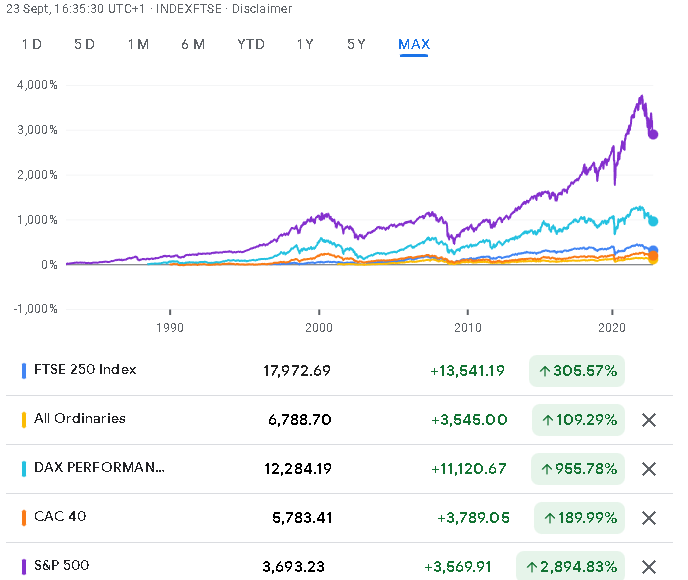
Task: Open the FTSE 250 Index row
Action: click(x=339, y=371)
